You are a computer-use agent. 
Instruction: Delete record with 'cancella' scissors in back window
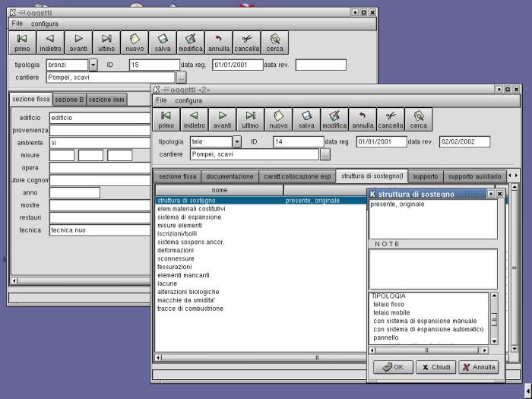pyautogui.click(x=246, y=43)
